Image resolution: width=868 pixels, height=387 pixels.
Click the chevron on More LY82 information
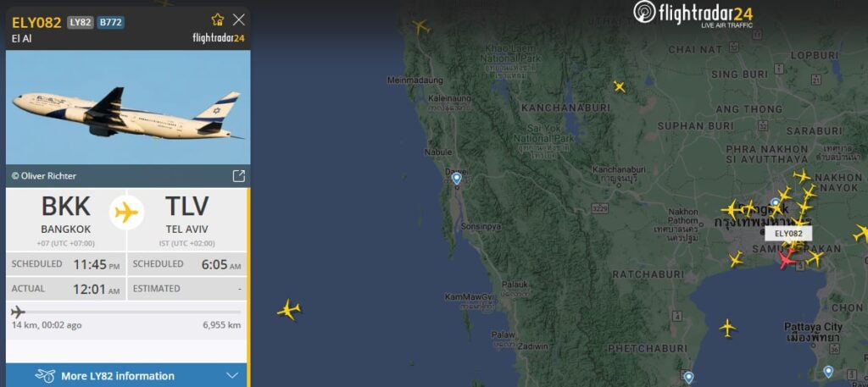click(232, 376)
